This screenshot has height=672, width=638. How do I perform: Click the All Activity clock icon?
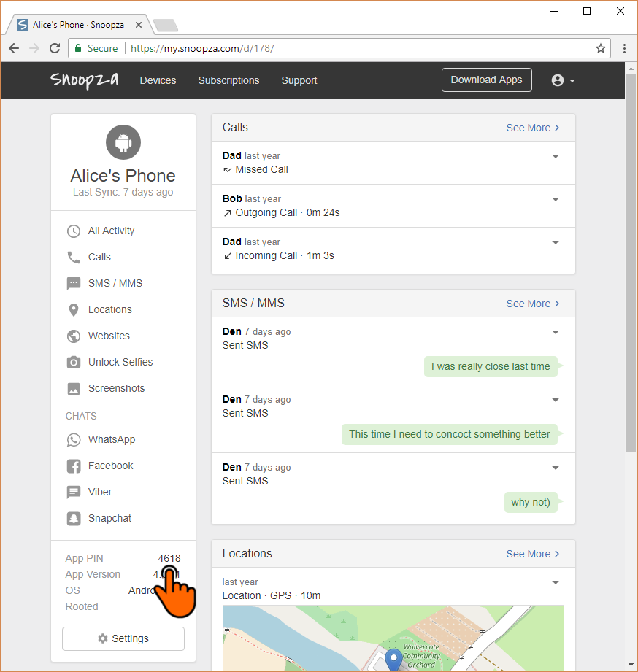(73, 231)
